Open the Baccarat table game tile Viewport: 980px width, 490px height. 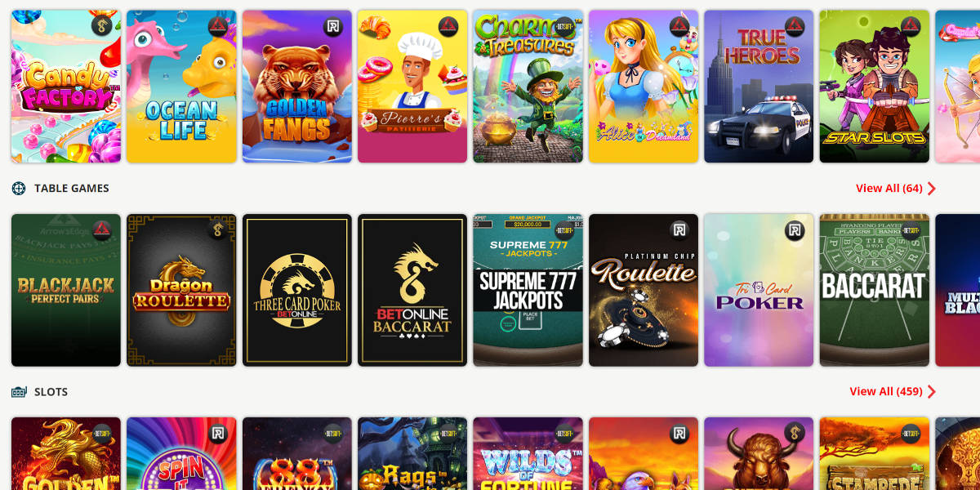point(874,290)
